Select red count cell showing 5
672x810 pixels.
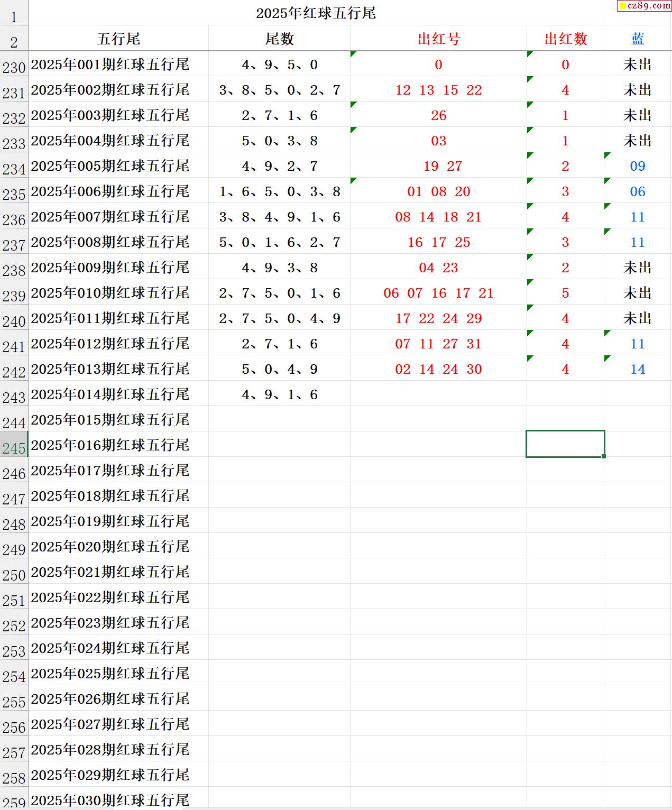(x=565, y=293)
